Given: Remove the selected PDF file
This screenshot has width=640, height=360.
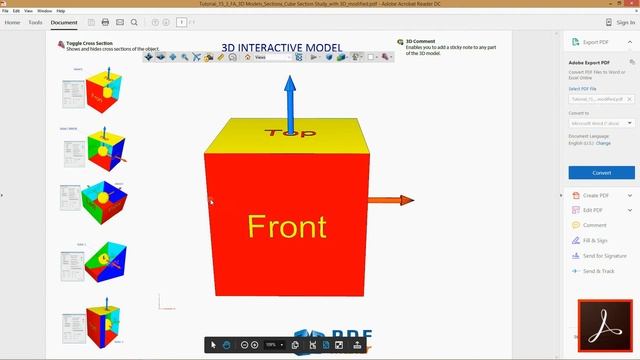Looking at the screenshot, I should coord(629,99).
